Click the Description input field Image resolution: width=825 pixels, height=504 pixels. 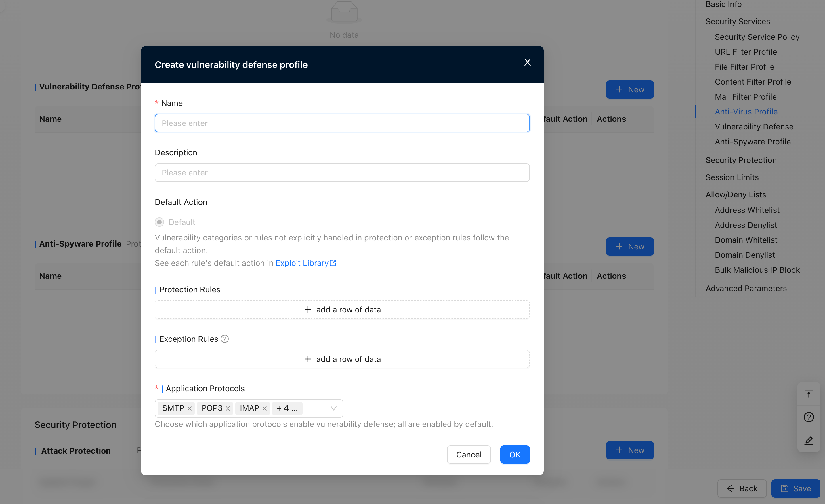pos(342,173)
